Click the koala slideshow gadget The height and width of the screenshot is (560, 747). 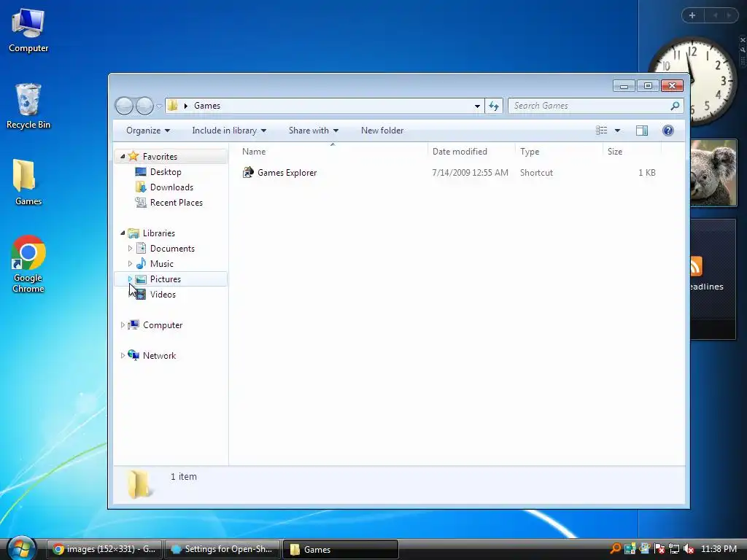point(713,173)
